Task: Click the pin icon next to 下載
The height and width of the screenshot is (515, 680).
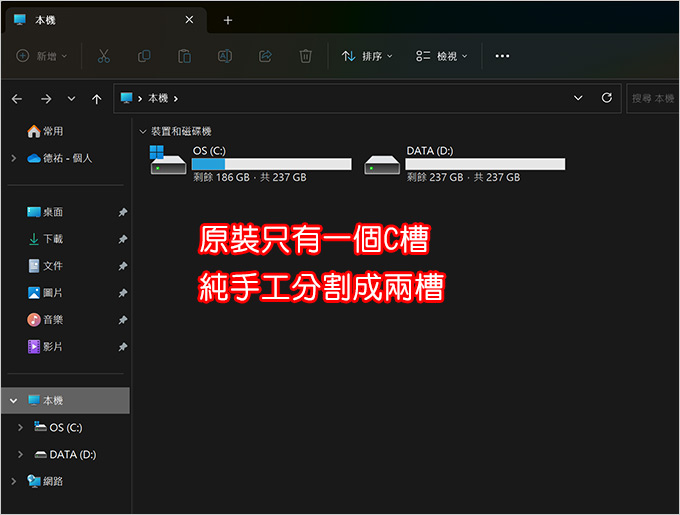Action: (123, 239)
